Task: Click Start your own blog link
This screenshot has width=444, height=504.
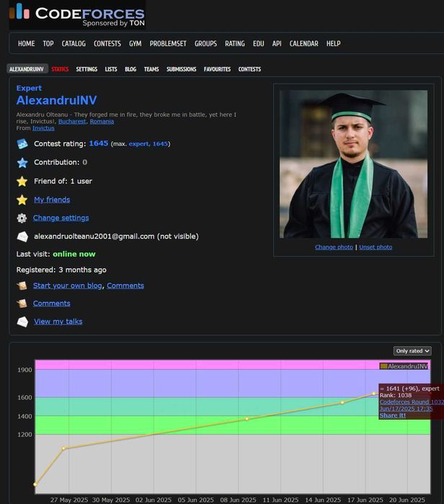Action: 68,286
